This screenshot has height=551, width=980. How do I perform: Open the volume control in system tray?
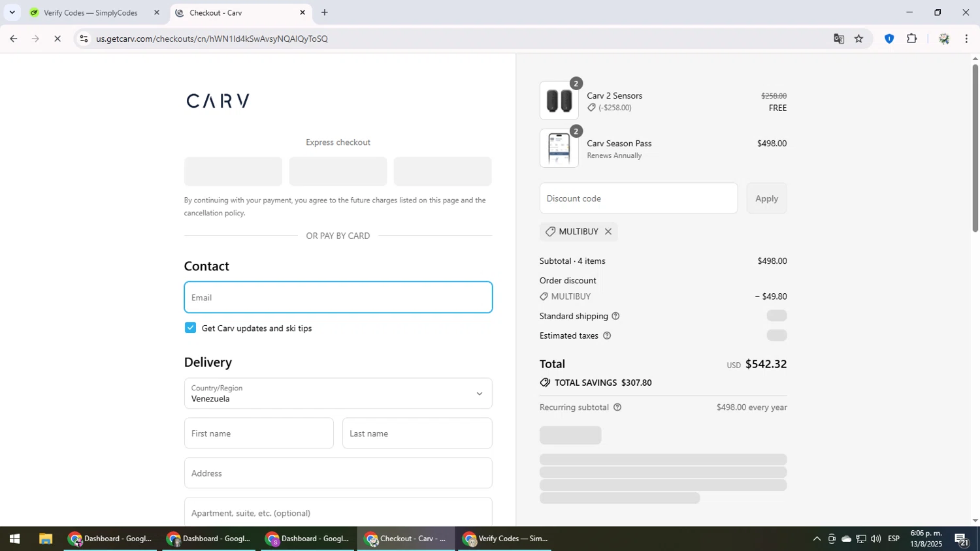click(875, 539)
